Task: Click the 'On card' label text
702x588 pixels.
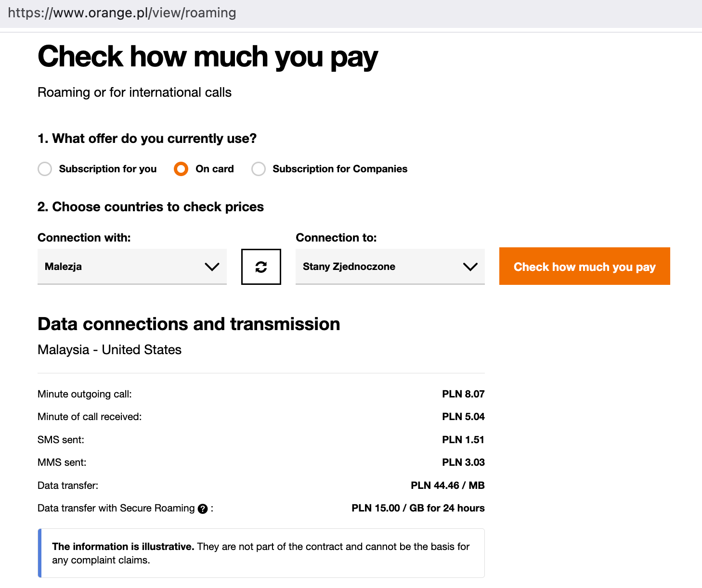Action: pyautogui.click(x=215, y=169)
